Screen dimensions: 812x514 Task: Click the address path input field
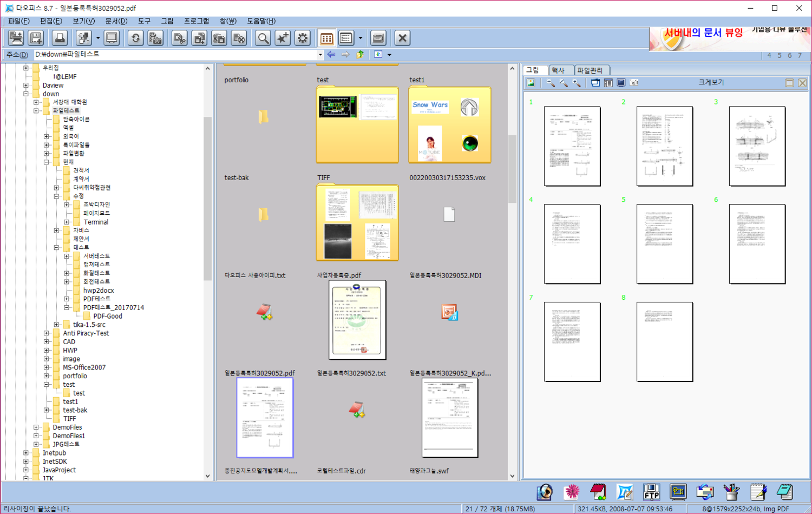tap(175, 55)
